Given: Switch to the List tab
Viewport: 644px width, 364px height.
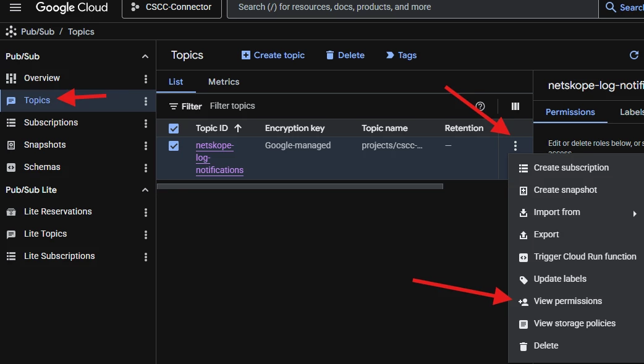Looking at the screenshot, I should click(x=176, y=82).
